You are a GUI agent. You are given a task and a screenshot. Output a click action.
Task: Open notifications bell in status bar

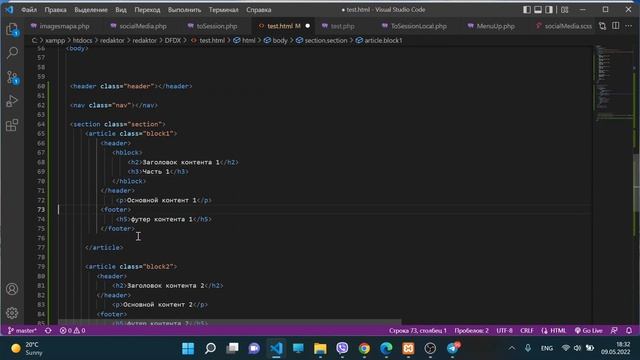629,331
